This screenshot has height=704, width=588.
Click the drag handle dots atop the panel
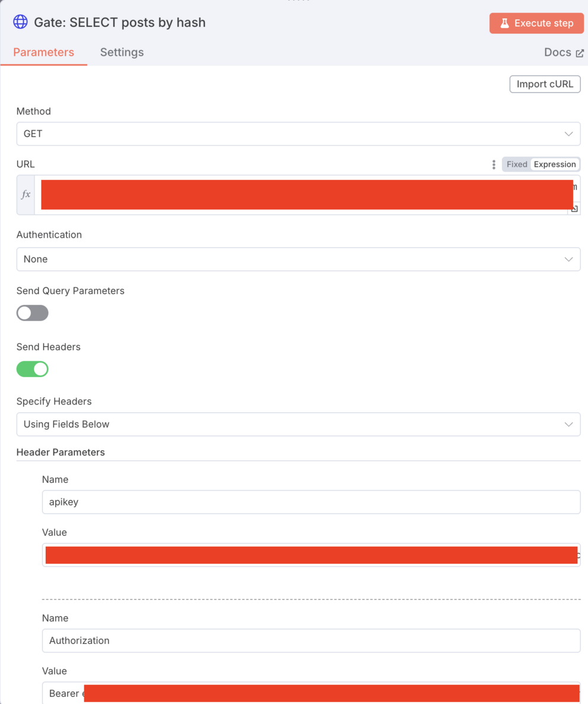tap(298, 1)
